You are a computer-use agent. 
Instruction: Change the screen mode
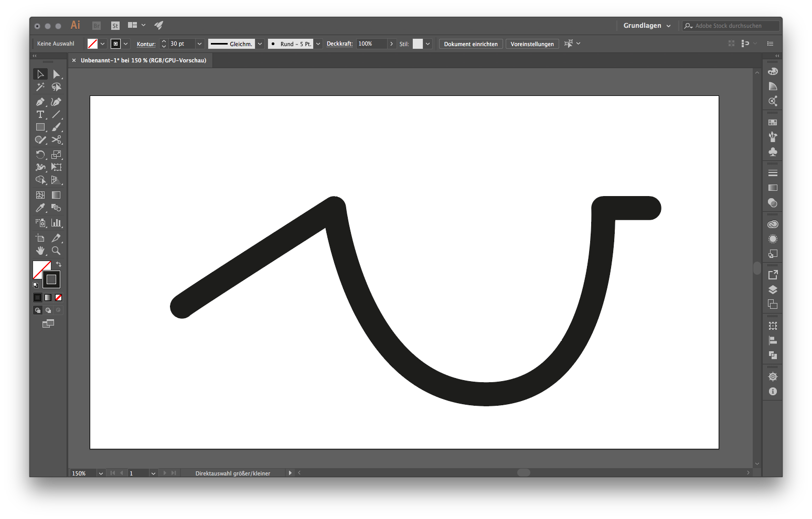48,324
